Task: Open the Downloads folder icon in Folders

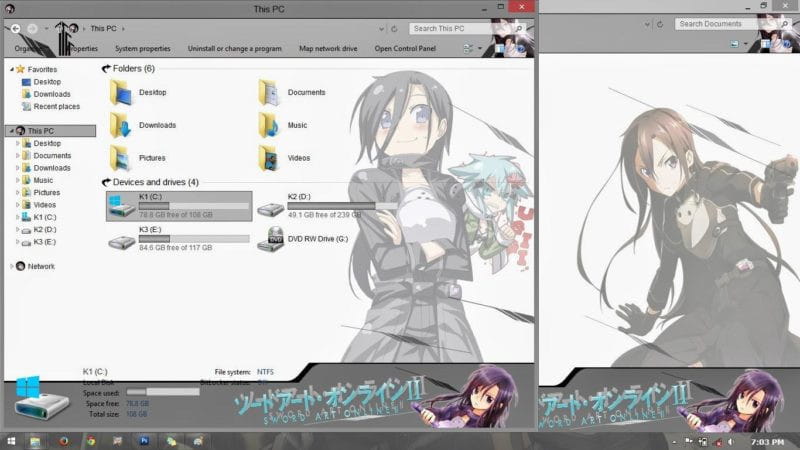Action: coord(120,125)
